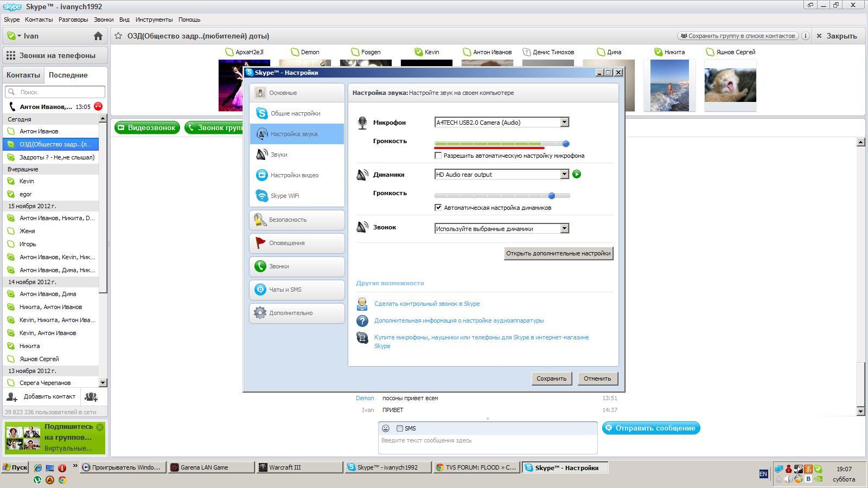Open Warcraft III from the taskbar
The image size is (868, 488).
(300, 467)
